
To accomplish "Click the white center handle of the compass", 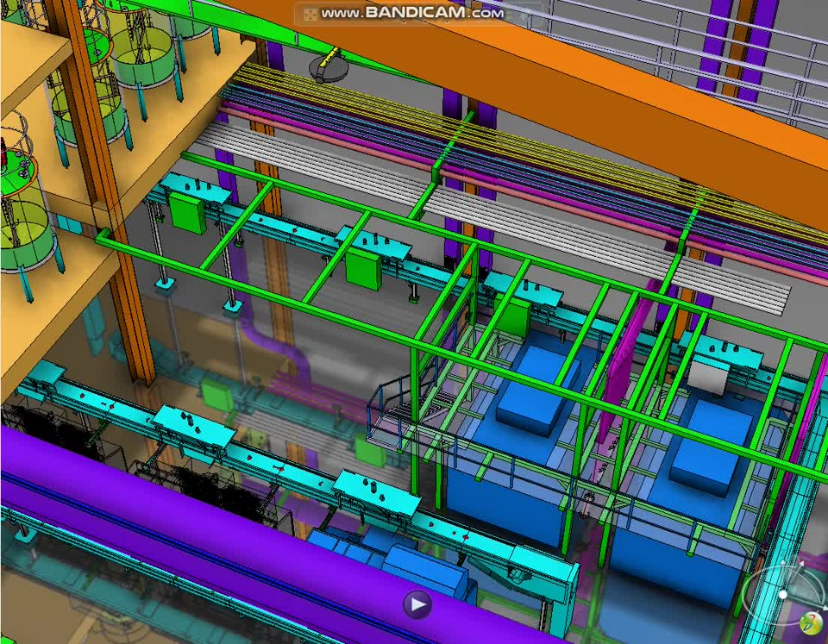I will point(782,594).
